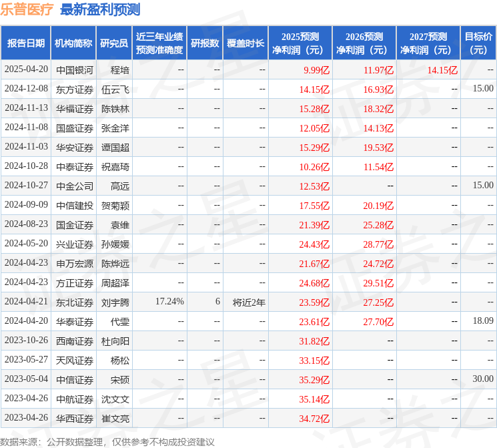Click the 东北证券 cell
This screenshot has width=497, height=448.
coord(75,302)
